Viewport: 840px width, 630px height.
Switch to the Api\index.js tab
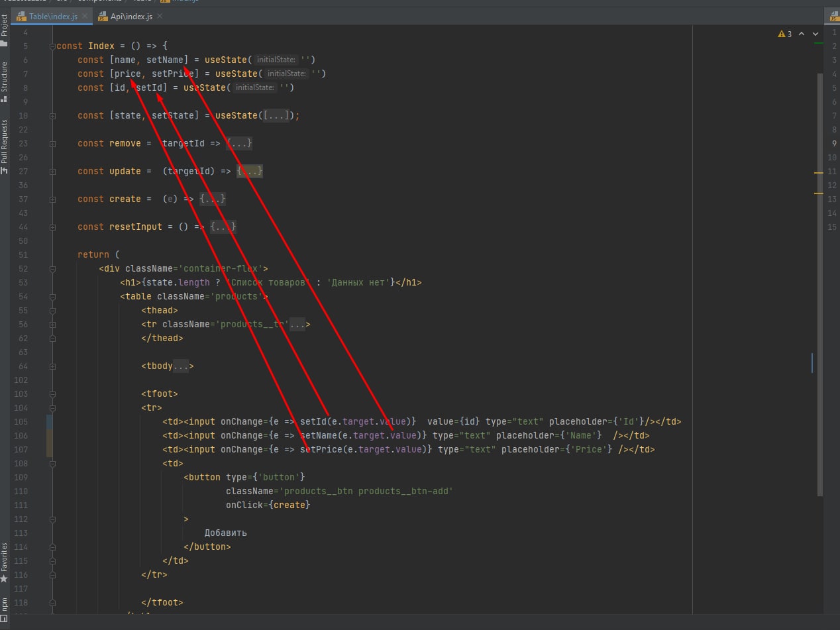131,17
